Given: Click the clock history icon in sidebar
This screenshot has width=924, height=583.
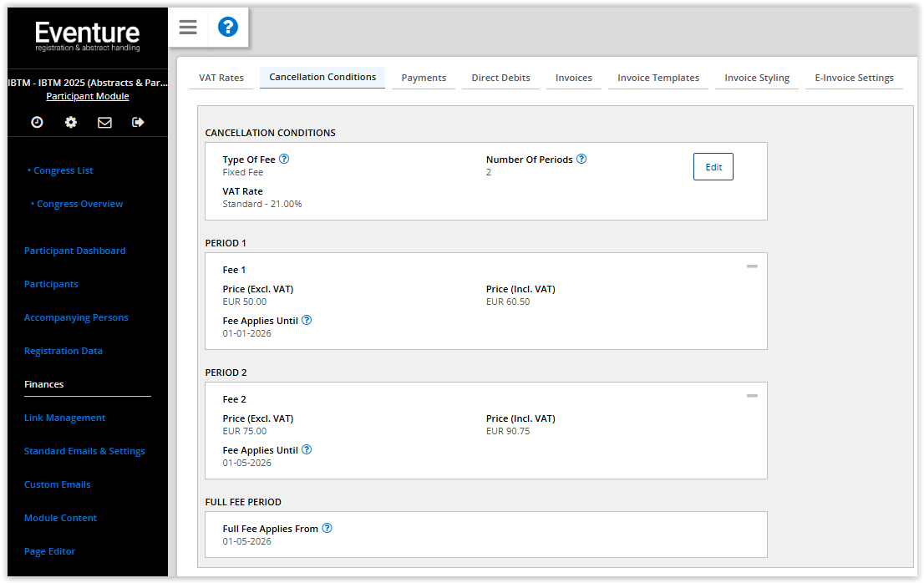Looking at the screenshot, I should point(37,122).
